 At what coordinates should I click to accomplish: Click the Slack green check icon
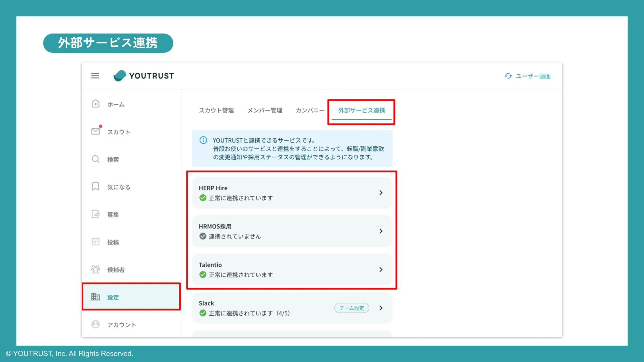point(203,313)
